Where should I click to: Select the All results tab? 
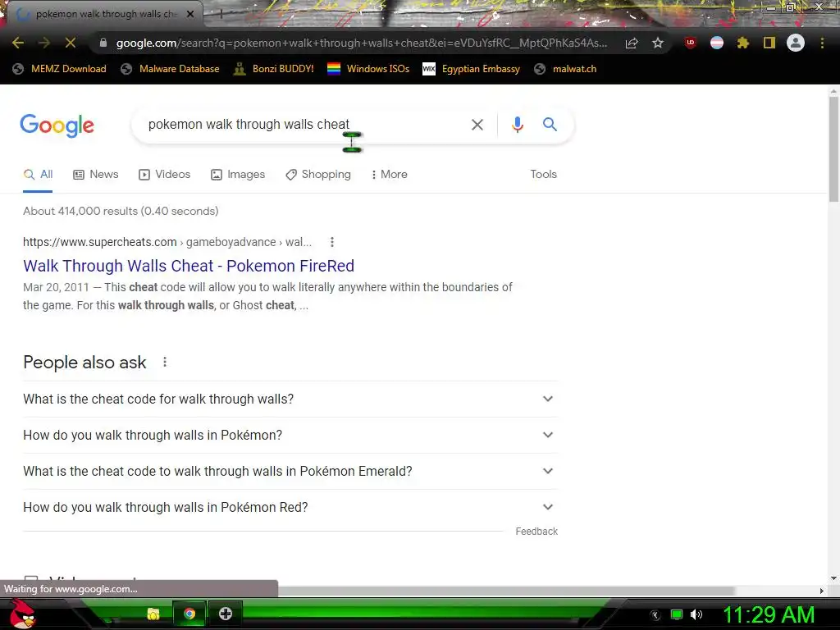pyautogui.click(x=38, y=175)
